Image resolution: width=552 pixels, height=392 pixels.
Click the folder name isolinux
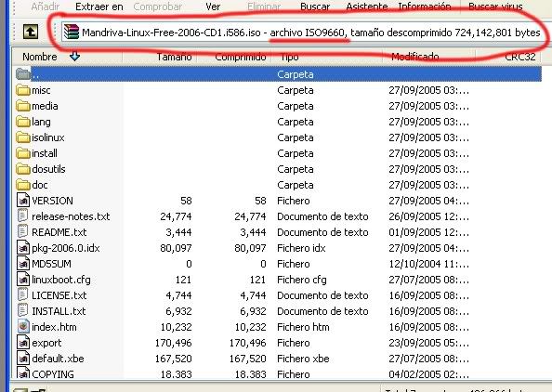tap(48, 137)
